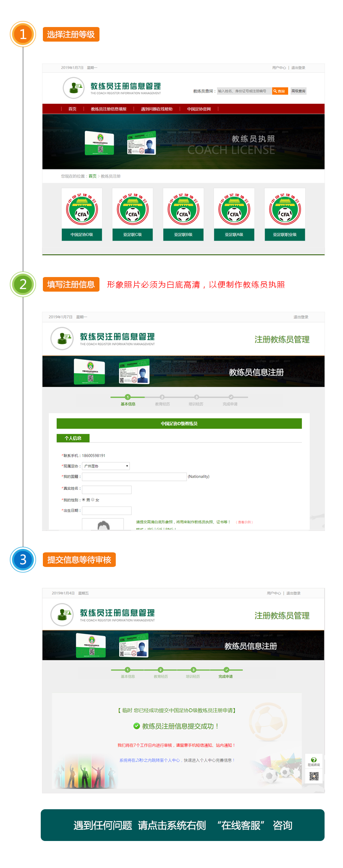Open the 教练员注册信息填报 menu item
Screen dimensions: 343x868
(x=108, y=109)
